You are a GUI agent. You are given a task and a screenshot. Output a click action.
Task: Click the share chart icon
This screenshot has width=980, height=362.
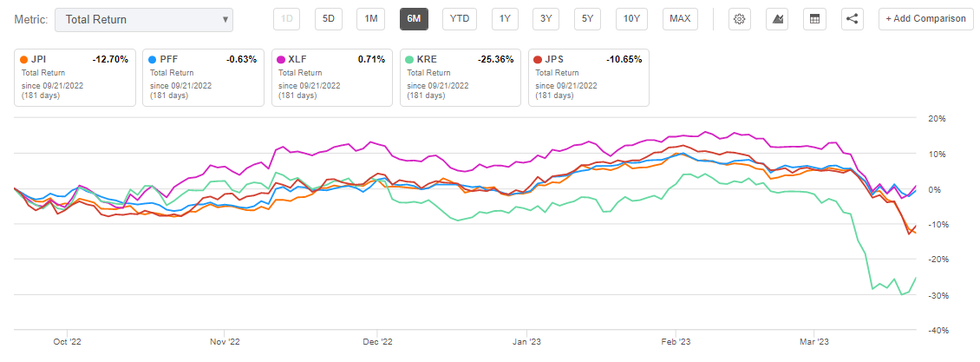[x=852, y=19]
